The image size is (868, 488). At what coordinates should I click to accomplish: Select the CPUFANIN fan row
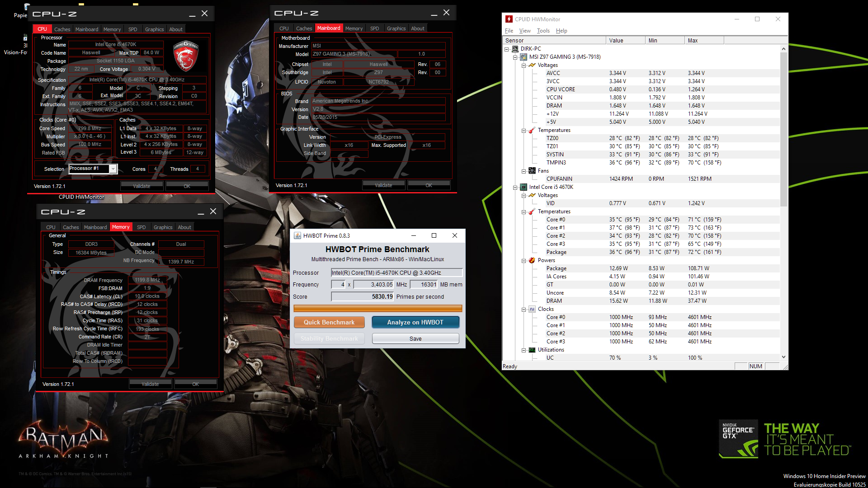(x=642, y=179)
